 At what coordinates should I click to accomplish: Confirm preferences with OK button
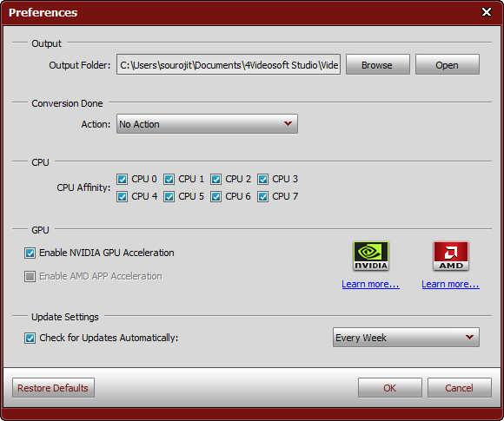(x=390, y=388)
